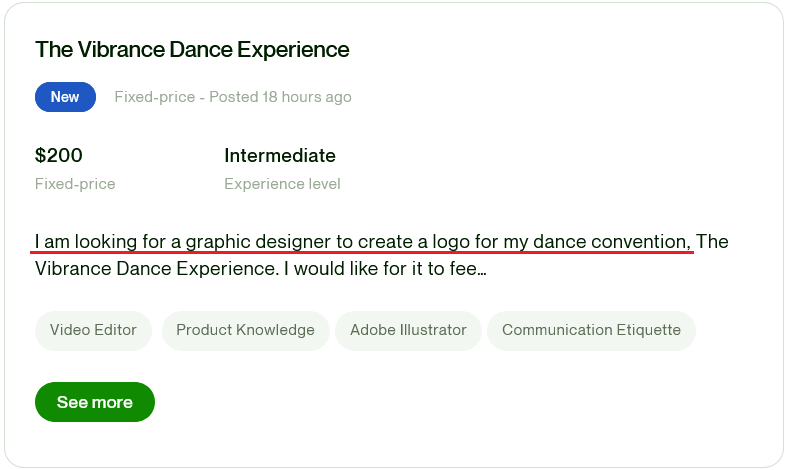Click the Experience level caption
This screenshot has height=470, width=788.
tap(282, 184)
